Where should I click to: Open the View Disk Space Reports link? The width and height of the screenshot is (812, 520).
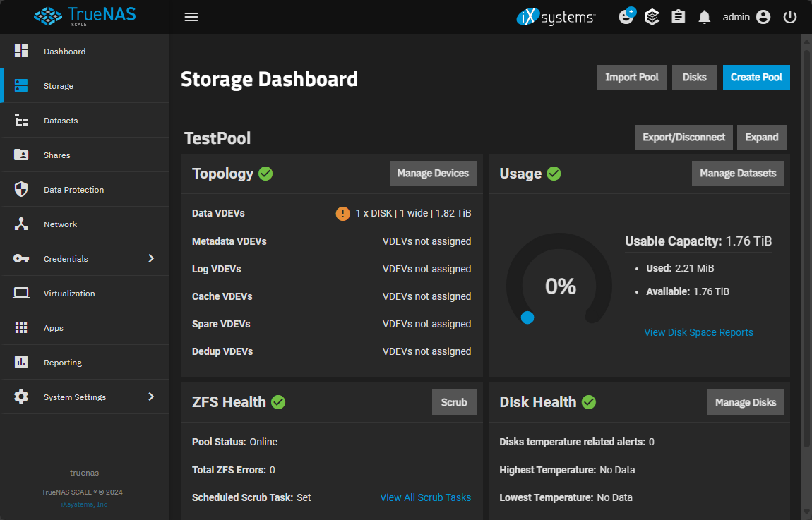coord(698,332)
